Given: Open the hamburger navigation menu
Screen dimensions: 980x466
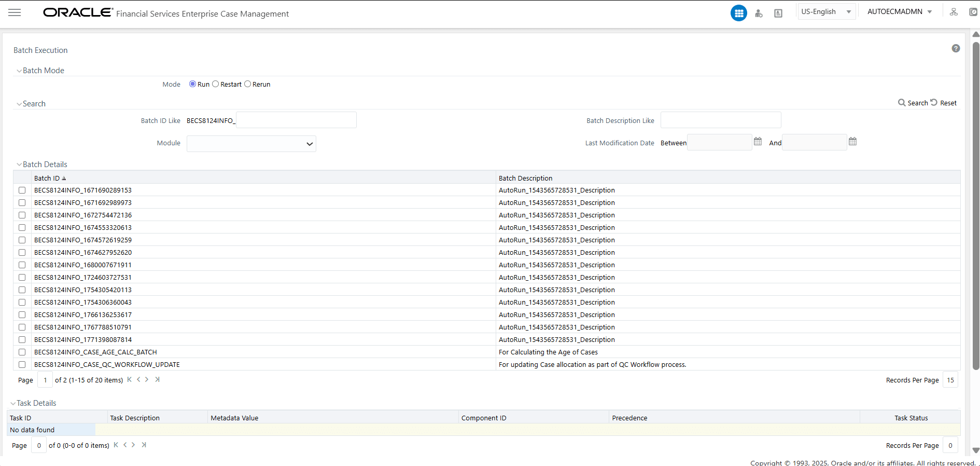Looking at the screenshot, I should 15,12.
